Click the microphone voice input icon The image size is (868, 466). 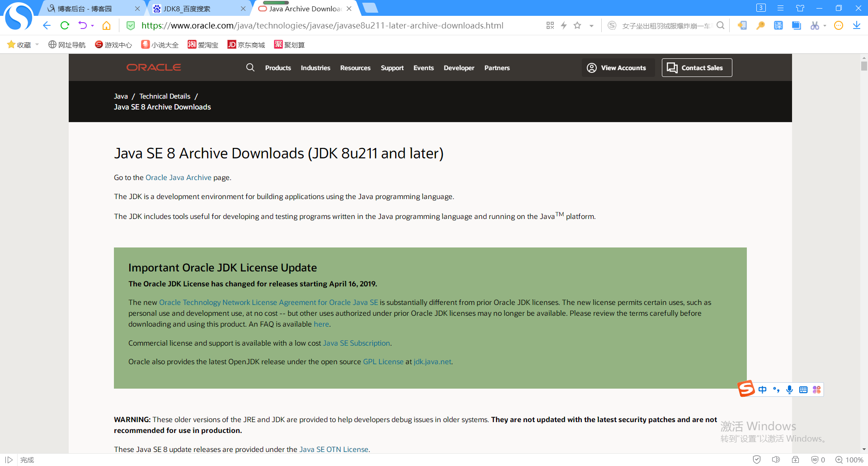coord(789,390)
